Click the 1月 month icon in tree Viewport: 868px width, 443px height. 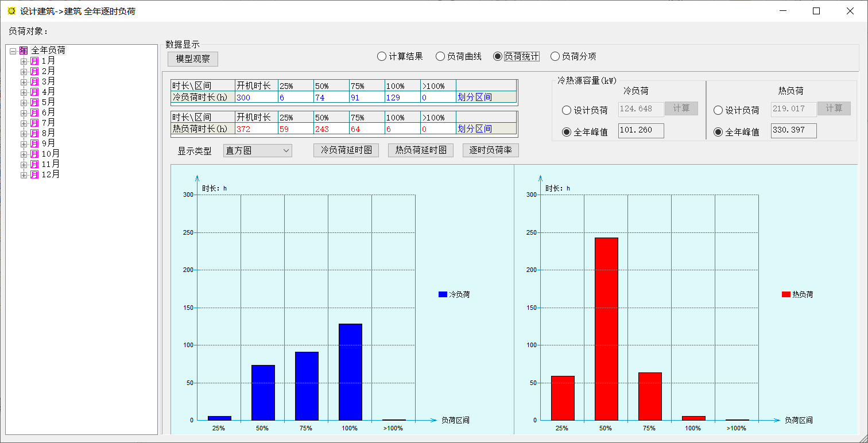point(34,61)
